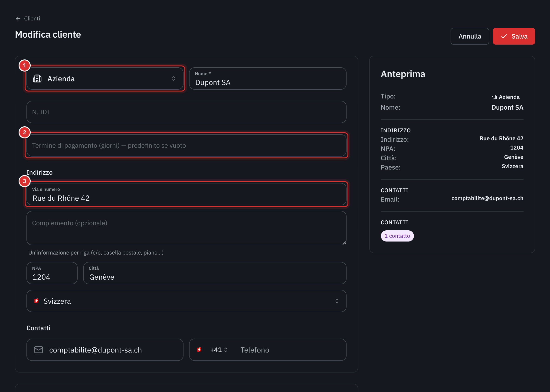Click the Termine di pagamento field

tap(187, 146)
